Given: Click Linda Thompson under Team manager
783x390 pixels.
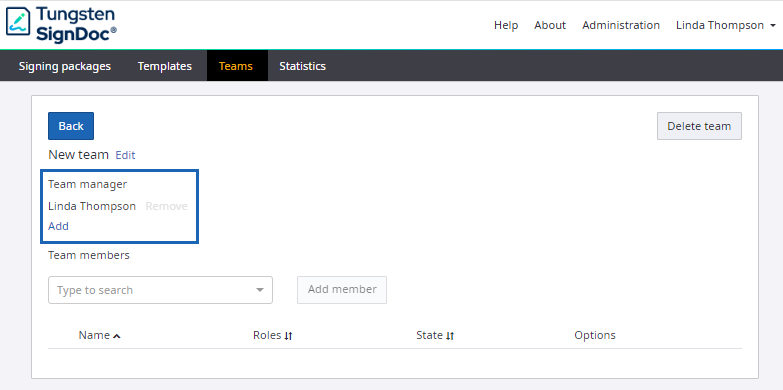Looking at the screenshot, I should pyautogui.click(x=92, y=206).
